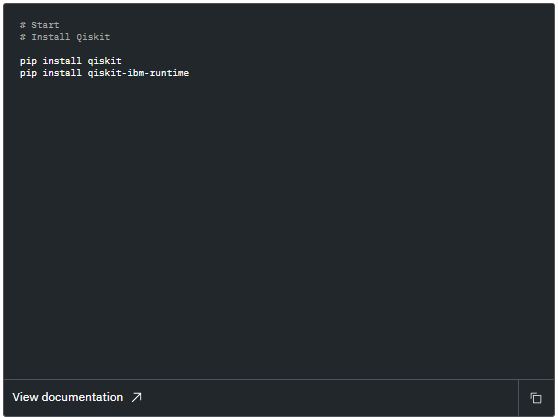Click the '# Start' comment line

[x=40, y=25]
